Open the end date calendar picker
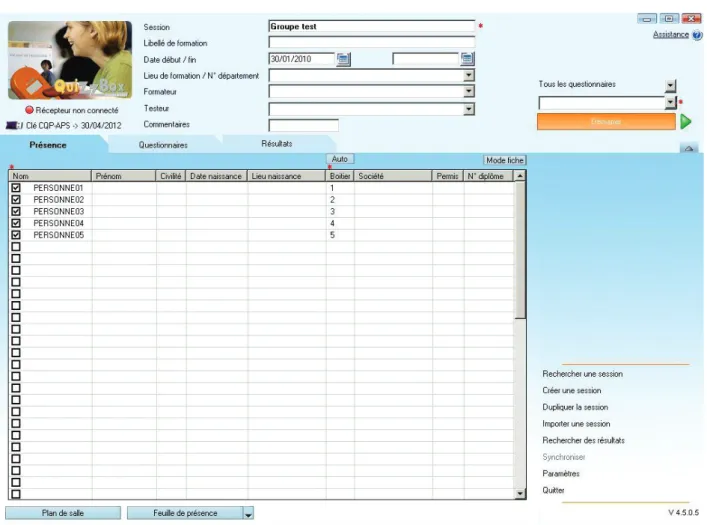 point(467,59)
